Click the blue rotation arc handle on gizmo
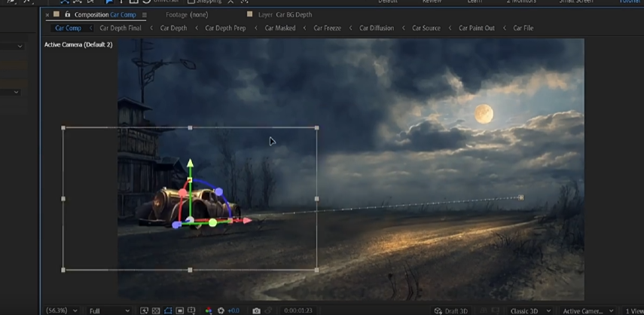 219,191
